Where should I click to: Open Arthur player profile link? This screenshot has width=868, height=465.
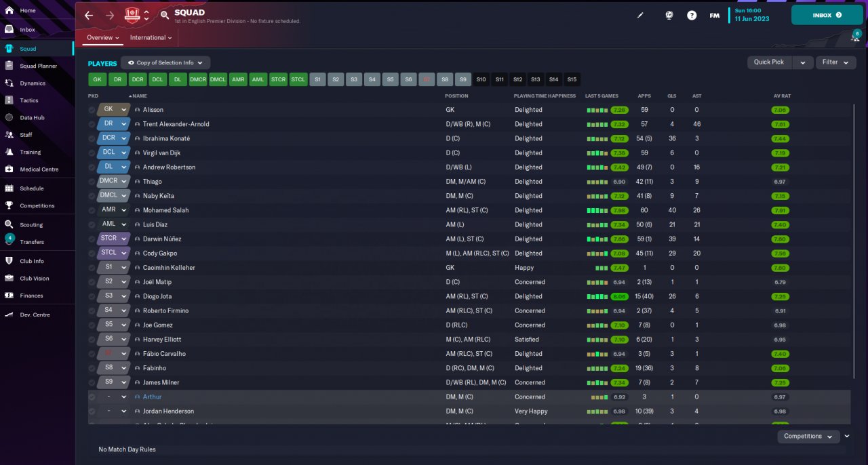click(152, 397)
